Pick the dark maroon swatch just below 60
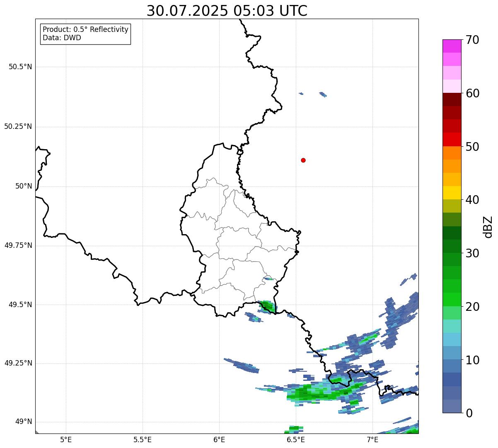 point(452,100)
